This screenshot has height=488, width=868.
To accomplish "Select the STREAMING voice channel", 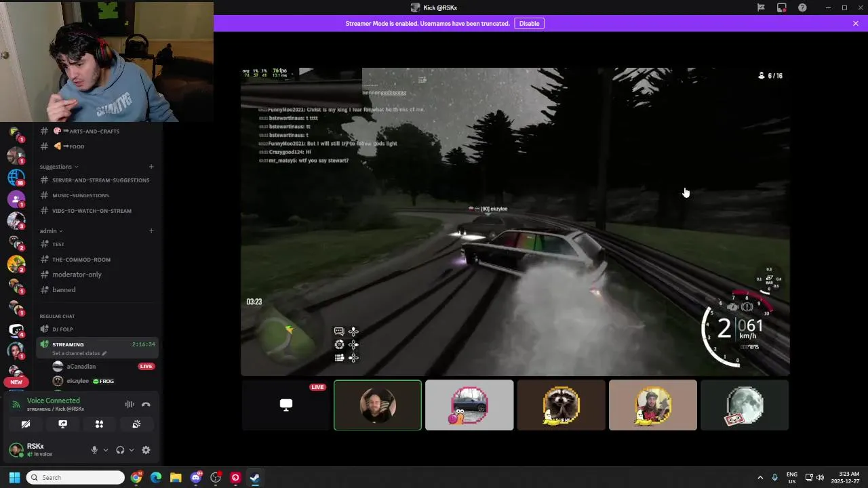I will tap(97, 348).
